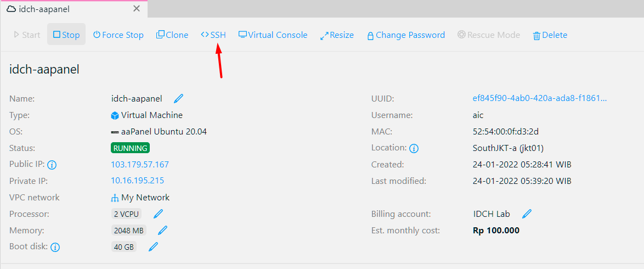Edit memory size pencil icon
The width and height of the screenshot is (644, 269).
[162, 230]
